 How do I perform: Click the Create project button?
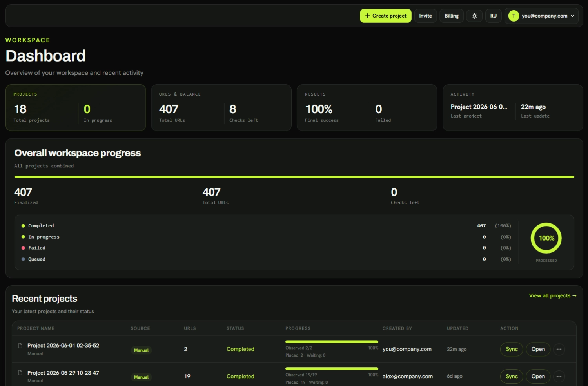385,16
